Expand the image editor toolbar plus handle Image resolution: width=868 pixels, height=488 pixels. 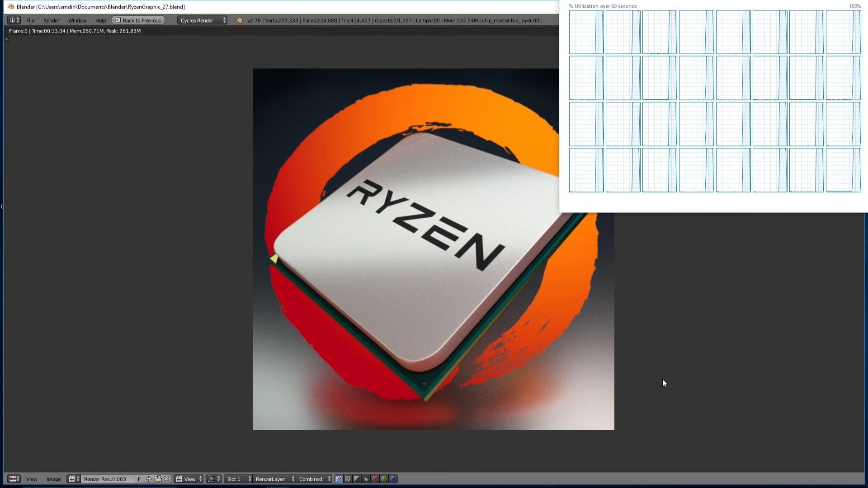pos(6,39)
